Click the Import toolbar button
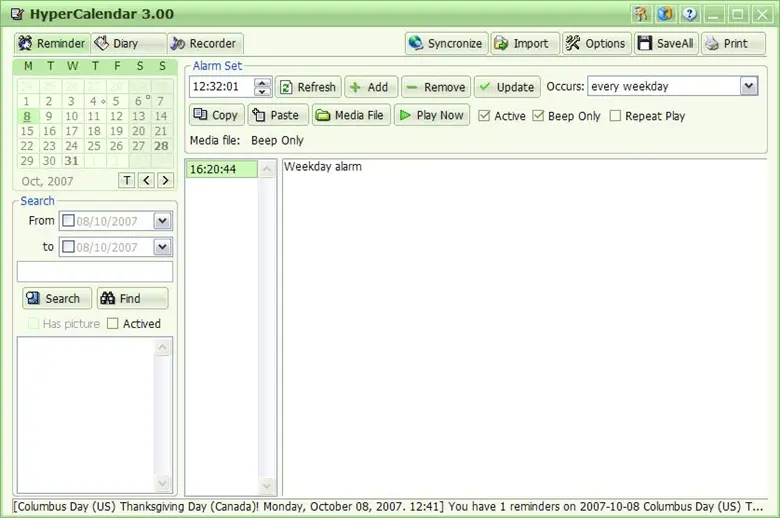This screenshot has height=518, width=780. pos(525,43)
